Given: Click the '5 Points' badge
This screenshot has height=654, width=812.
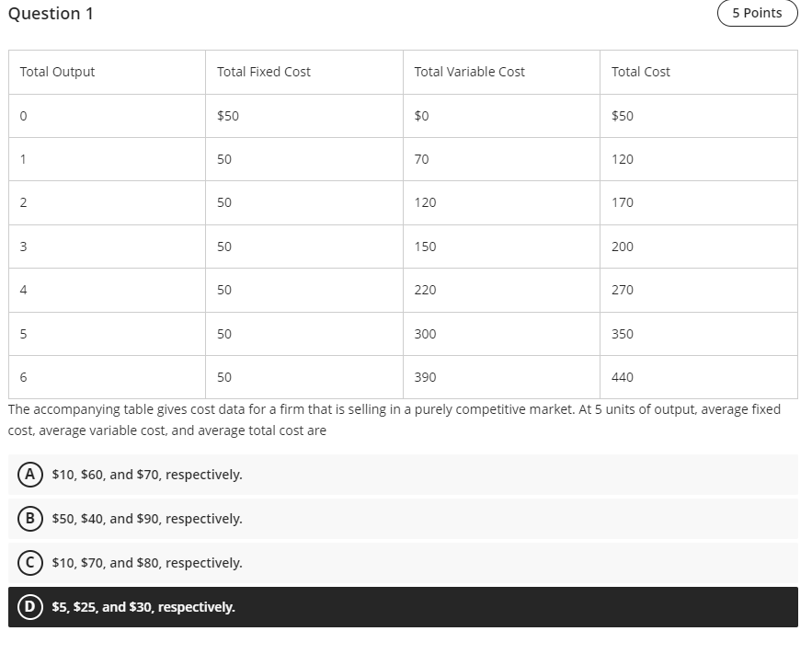Looking at the screenshot, I should [757, 13].
